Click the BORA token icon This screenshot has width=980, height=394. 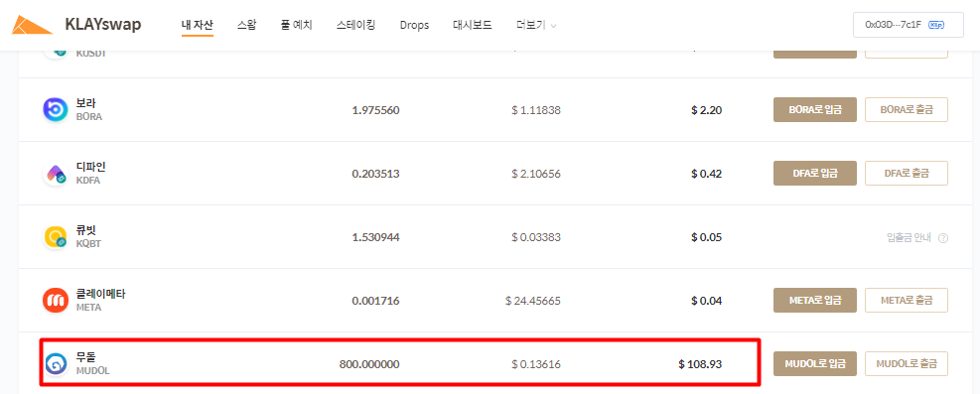(x=55, y=110)
